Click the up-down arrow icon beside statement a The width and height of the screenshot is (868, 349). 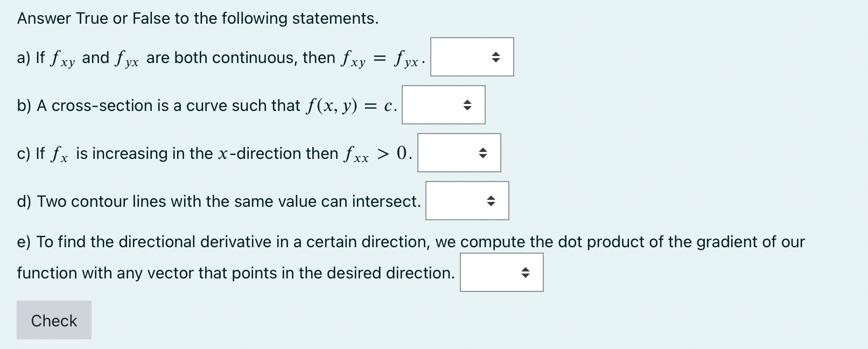pyautogui.click(x=496, y=57)
